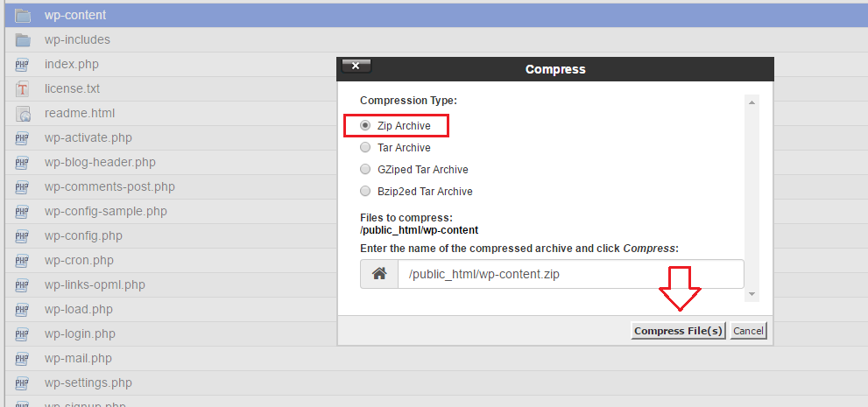Click the HTML icon beside readme.html
This screenshot has height=407, width=868.
click(22, 114)
